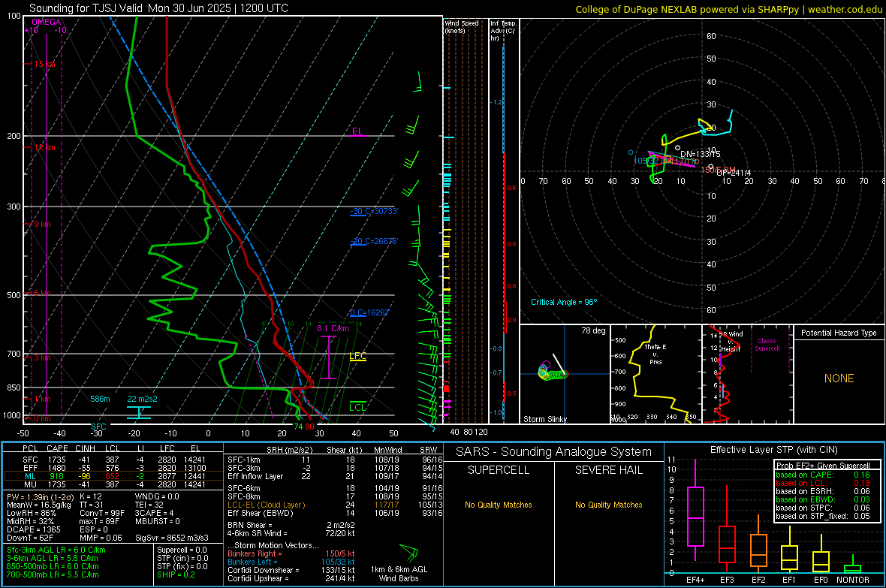Click 'Bunkers Right = 150/5 kt'
The width and height of the screenshot is (886, 588).
291,553
